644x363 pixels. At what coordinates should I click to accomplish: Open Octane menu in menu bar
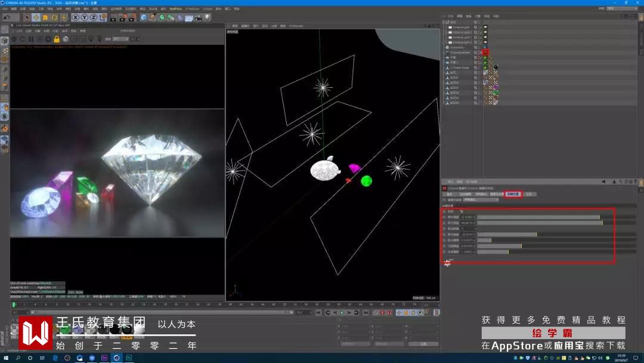point(208,8)
